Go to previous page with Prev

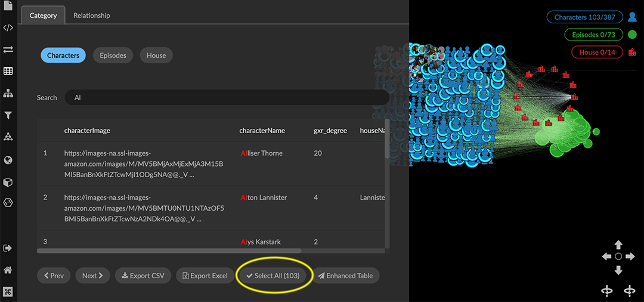(54, 276)
